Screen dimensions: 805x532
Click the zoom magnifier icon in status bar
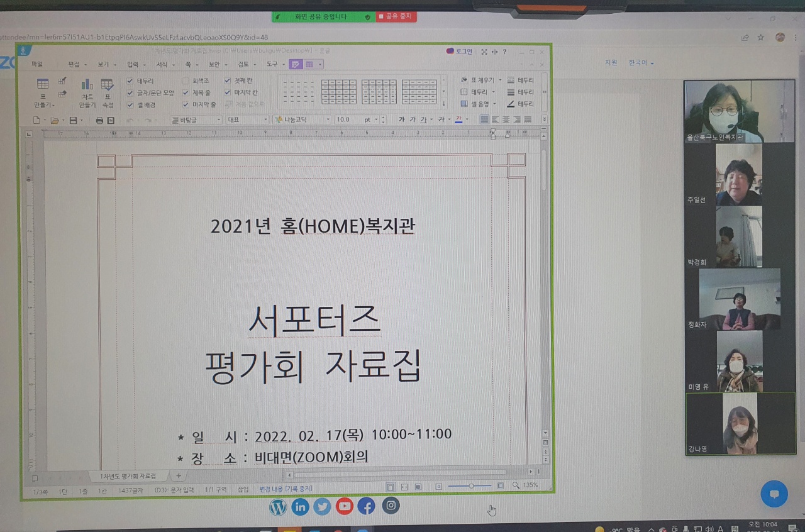(516, 485)
